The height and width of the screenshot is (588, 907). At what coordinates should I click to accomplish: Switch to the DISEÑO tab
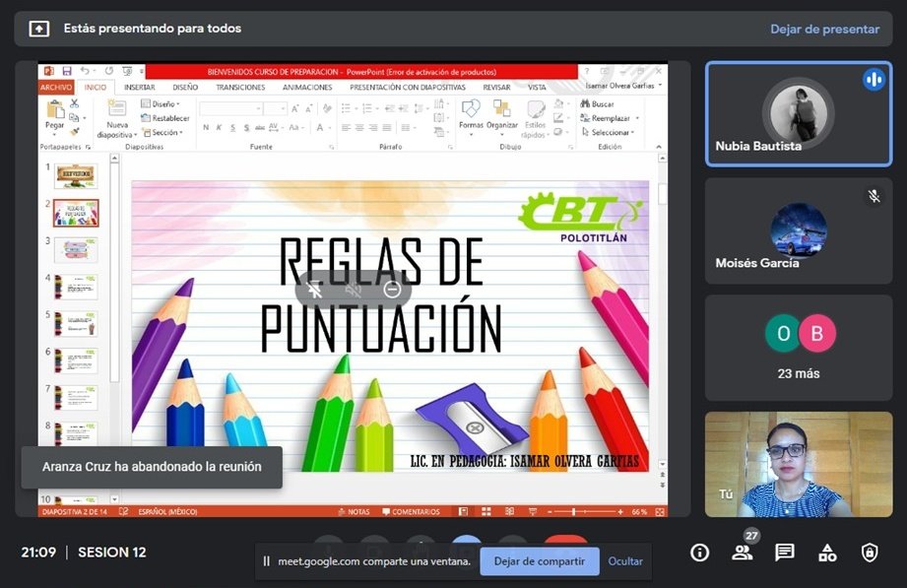click(x=185, y=88)
